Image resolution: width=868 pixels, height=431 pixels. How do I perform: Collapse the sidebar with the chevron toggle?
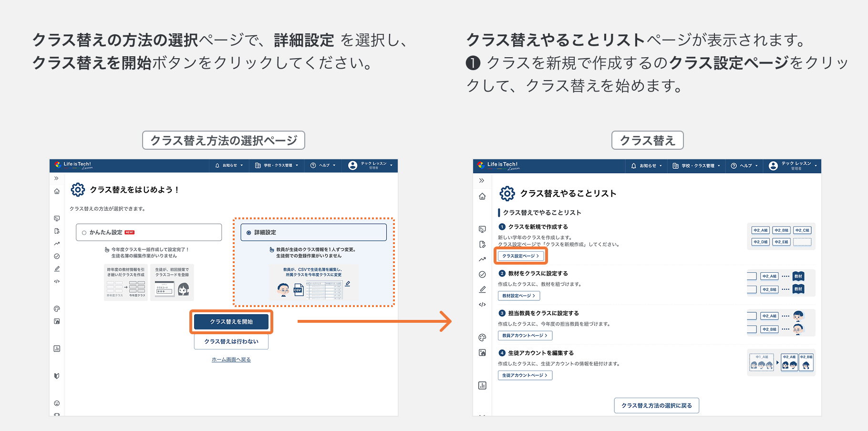pyautogui.click(x=56, y=178)
